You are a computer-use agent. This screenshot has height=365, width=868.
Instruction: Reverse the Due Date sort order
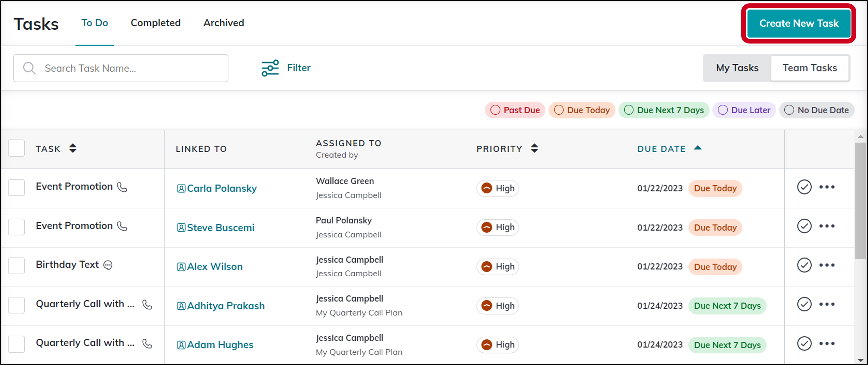point(697,148)
